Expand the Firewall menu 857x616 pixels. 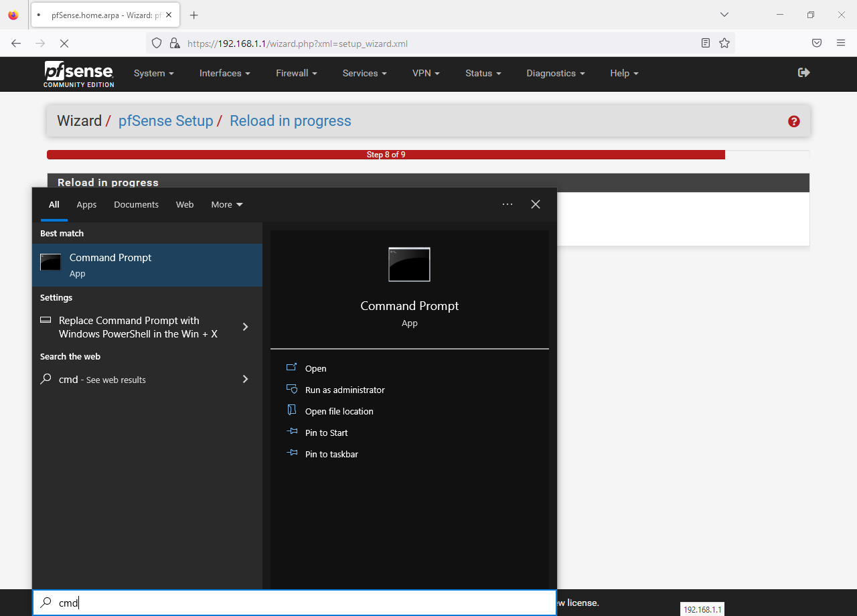[297, 74]
